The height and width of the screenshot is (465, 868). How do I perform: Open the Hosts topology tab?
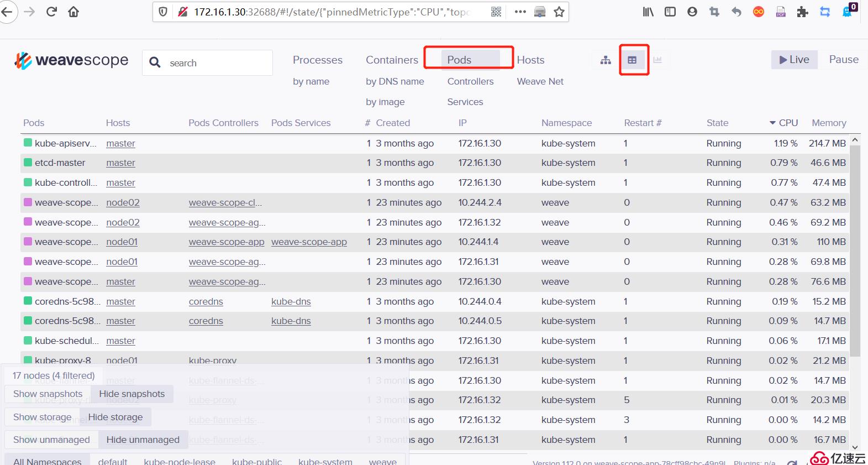(x=530, y=60)
